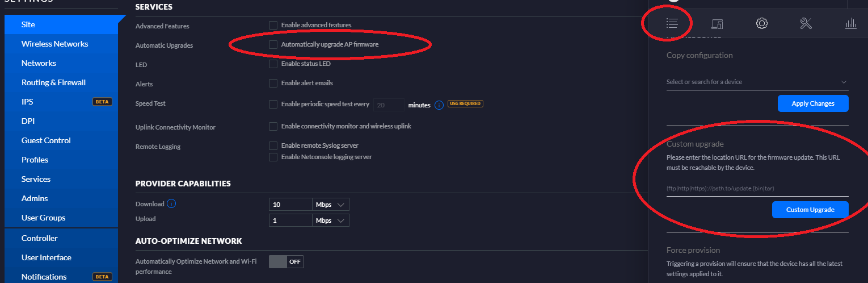Image resolution: width=868 pixels, height=283 pixels.
Task: Enable advanced features checkbox
Action: tap(273, 25)
